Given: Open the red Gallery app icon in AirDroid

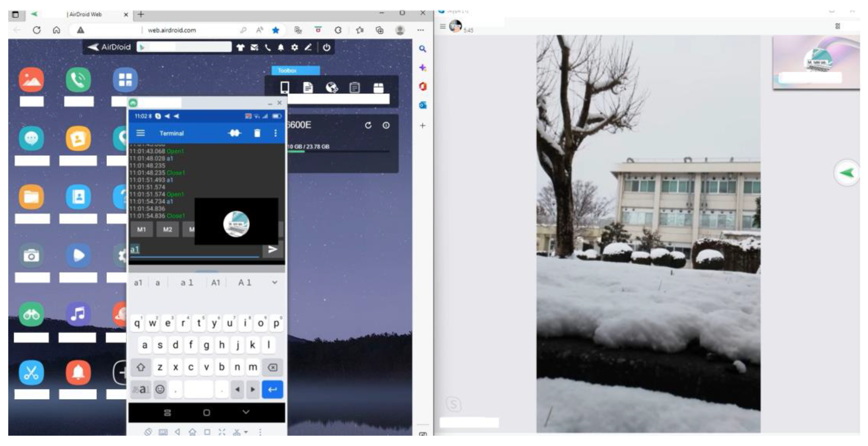Looking at the screenshot, I should click(31, 80).
